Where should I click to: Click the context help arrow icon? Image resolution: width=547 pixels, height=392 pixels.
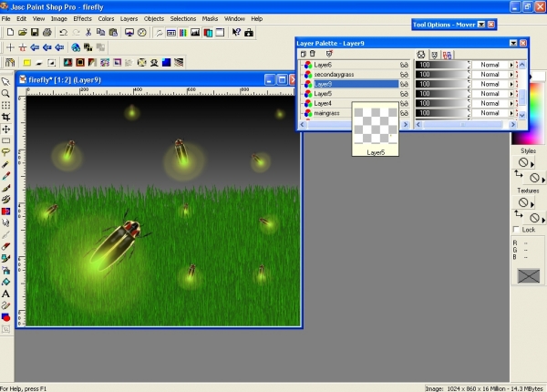tap(236, 33)
